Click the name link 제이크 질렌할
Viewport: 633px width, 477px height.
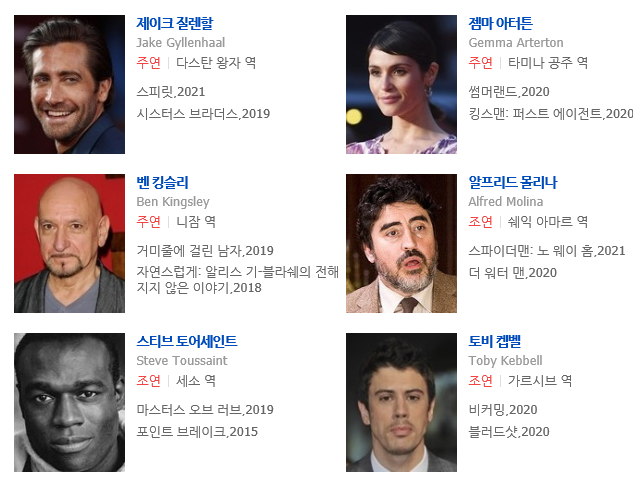pyautogui.click(x=175, y=23)
